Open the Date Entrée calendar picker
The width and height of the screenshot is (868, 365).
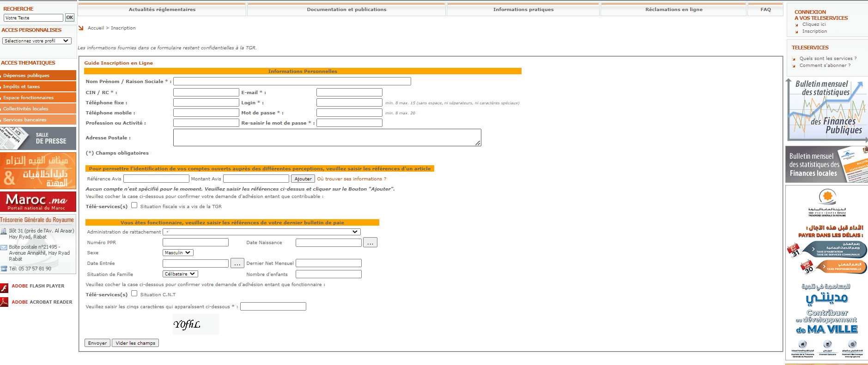point(237,263)
